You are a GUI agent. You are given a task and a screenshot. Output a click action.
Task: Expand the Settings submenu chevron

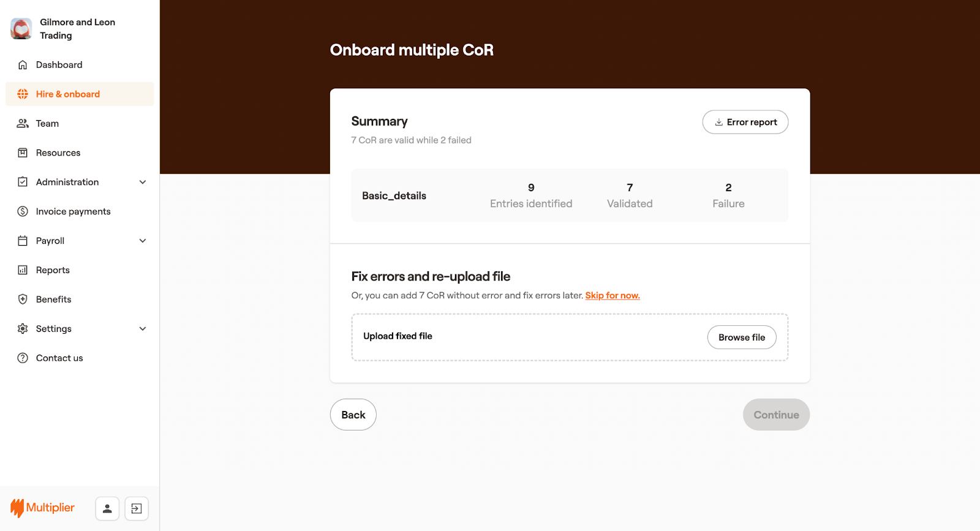click(x=143, y=329)
